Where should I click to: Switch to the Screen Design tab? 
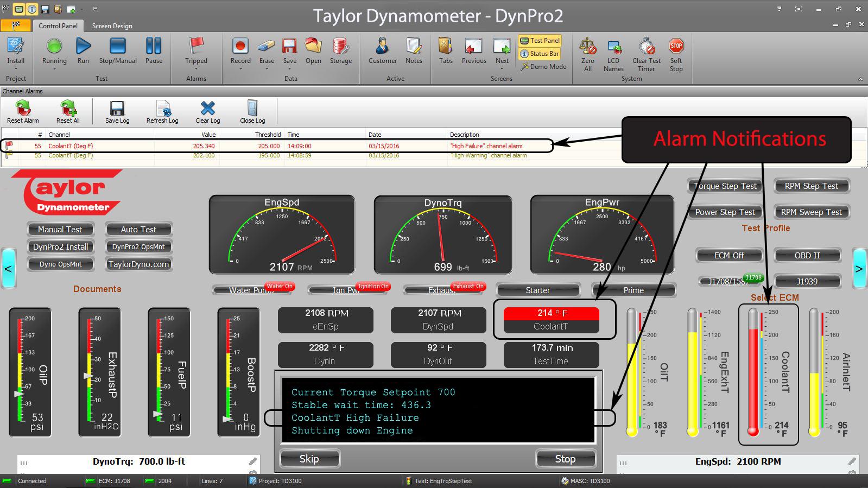(x=112, y=26)
